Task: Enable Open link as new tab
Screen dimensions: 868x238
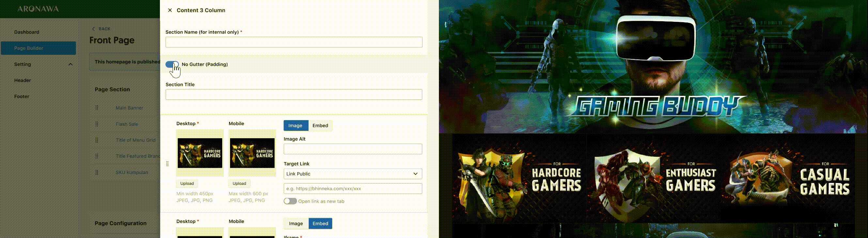Action: 290,201
